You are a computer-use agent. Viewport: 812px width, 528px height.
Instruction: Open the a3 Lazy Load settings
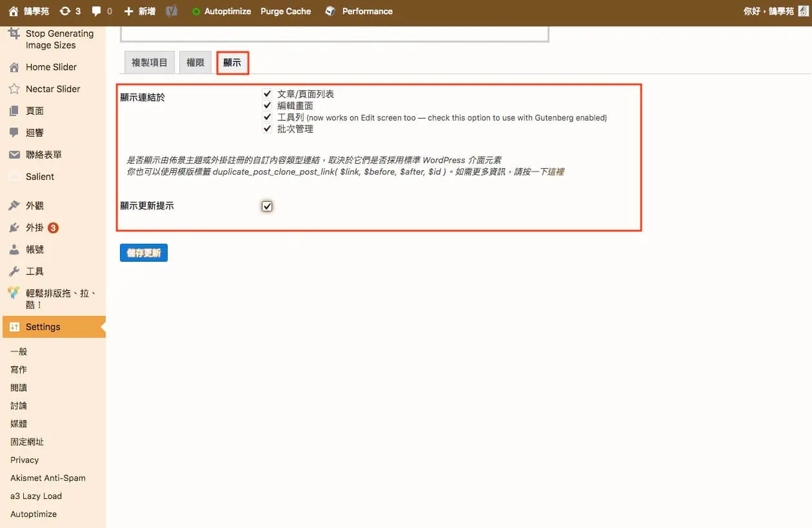(x=36, y=496)
